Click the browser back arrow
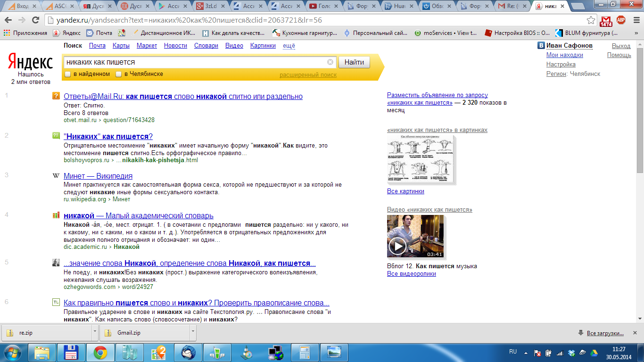Image resolution: width=644 pixels, height=362 pixels. [9, 20]
